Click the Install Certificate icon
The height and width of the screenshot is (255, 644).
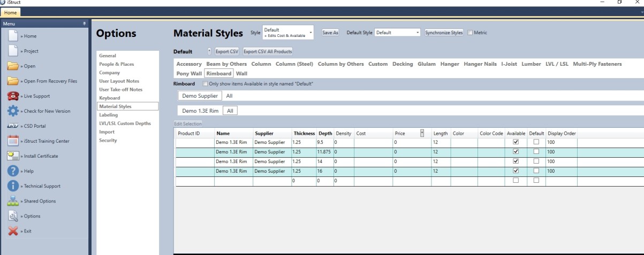tap(13, 156)
